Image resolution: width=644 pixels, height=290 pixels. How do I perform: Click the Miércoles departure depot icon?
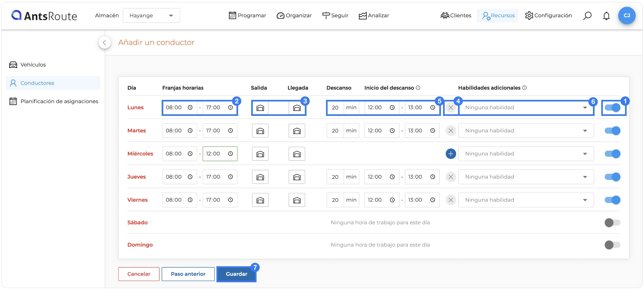[260, 154]
